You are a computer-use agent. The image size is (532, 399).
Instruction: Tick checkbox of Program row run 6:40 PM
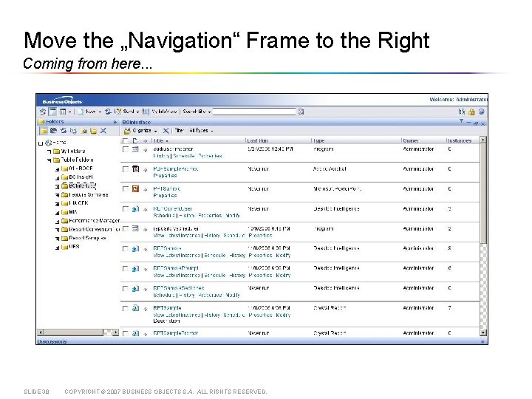pos(126,229)
